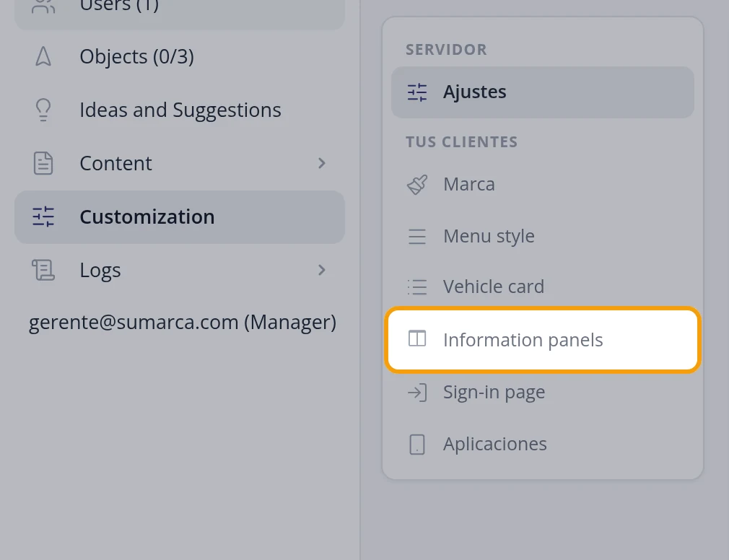Click the Customization sliders icon
The image size is (729, 560).
(x=43, y=217)
